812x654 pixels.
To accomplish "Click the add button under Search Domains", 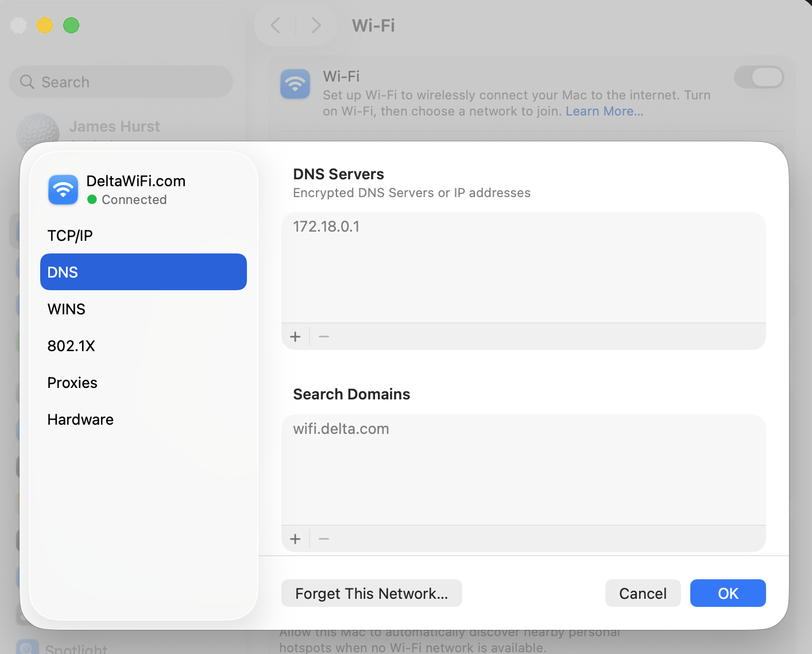I will click(295, 538).
